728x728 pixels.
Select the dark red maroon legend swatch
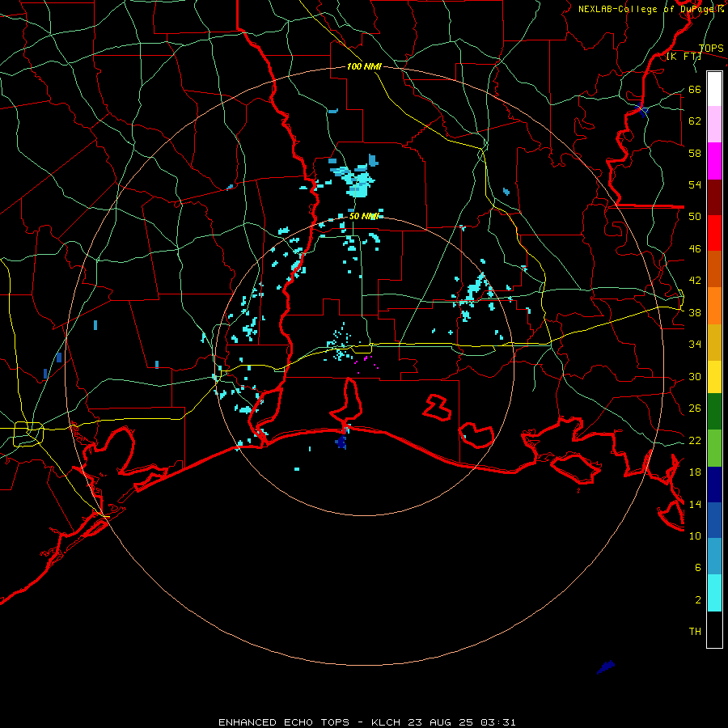click(714, 197)
